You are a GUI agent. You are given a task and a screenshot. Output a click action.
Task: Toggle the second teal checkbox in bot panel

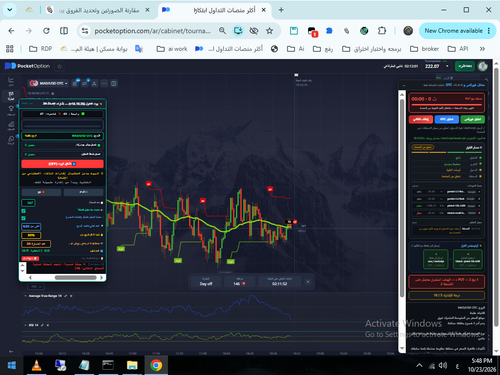pyautogui.click(x=24, y=218)
